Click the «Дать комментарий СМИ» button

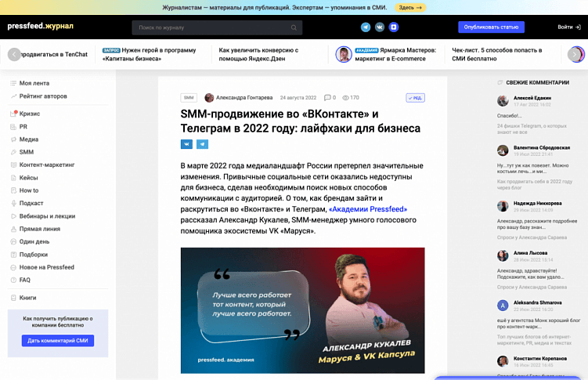[58, 341]
